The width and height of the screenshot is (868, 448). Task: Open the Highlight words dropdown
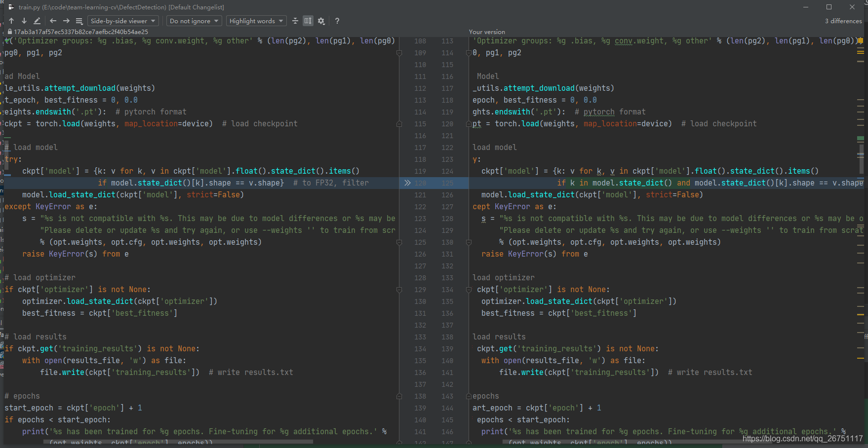pyautogui.click(x=256, y=21)
